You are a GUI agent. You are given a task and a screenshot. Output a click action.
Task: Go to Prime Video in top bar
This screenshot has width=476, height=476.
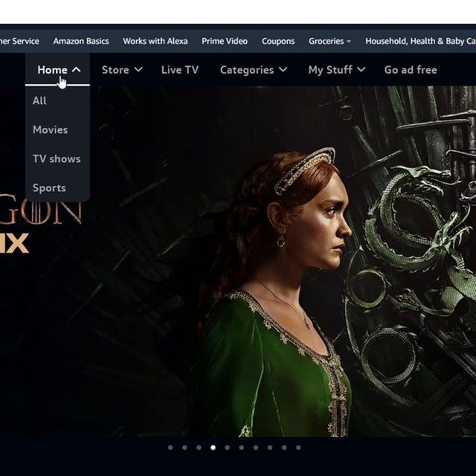click(225, 41)
